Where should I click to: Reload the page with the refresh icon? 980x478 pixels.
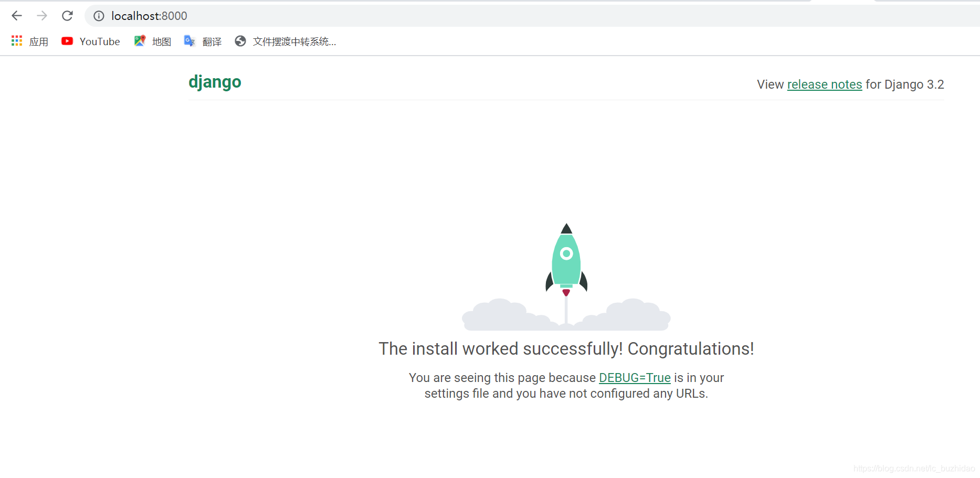pyautogui.click(x=67, y=16)
